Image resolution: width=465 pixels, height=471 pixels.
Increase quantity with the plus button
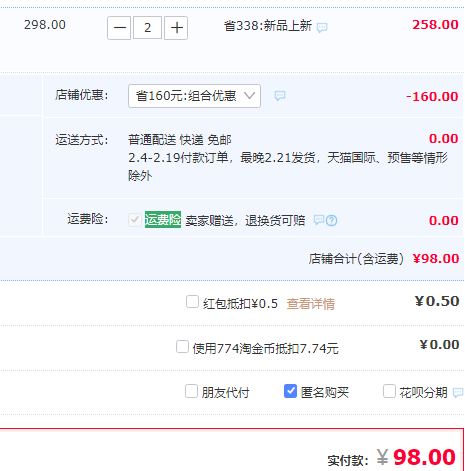pos(176,28)
